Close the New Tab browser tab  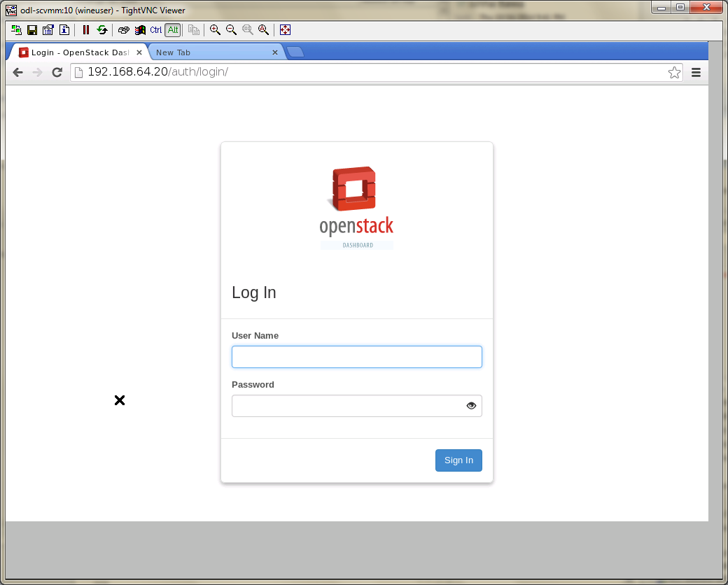point(275,52)
